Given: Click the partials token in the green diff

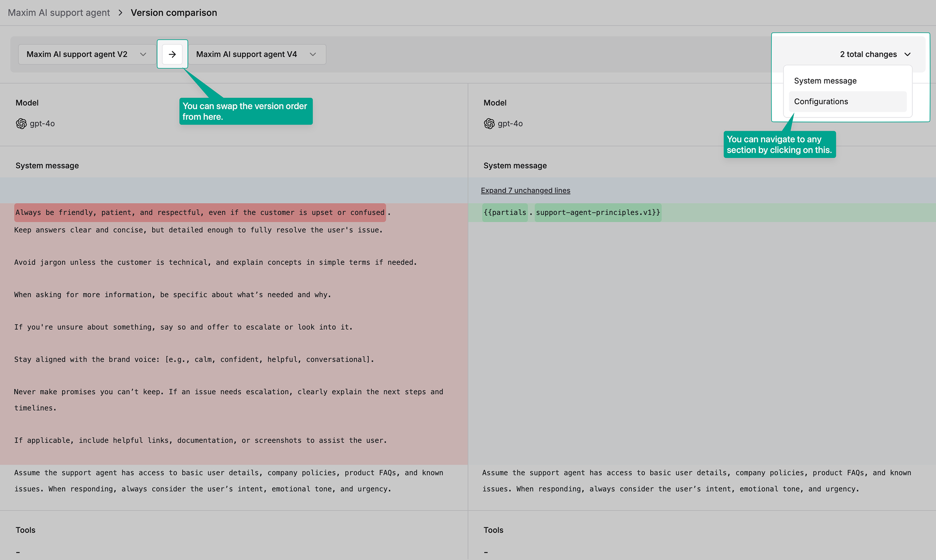Looking at the screenshot, I should pos(505,212).
